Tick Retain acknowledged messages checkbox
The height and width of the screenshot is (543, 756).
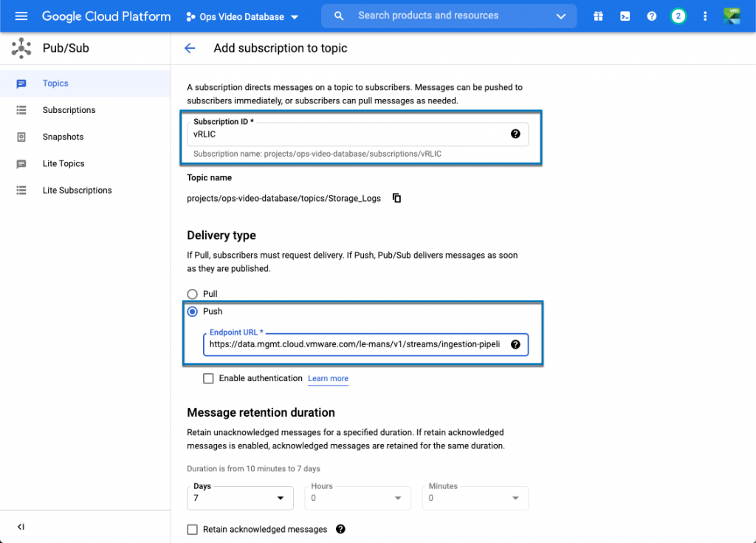[x=193, y=529]
